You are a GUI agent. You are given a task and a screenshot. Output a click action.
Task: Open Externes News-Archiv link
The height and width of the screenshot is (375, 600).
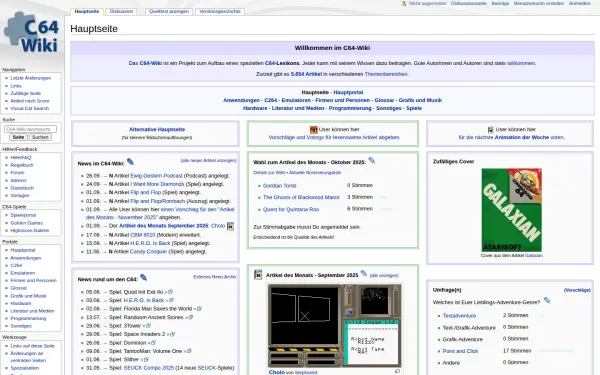[215, 277]
